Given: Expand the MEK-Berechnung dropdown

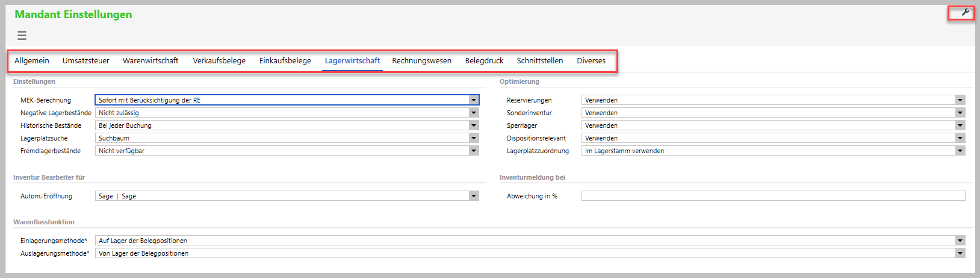Looking at the screenshot, I should [474, 100].
